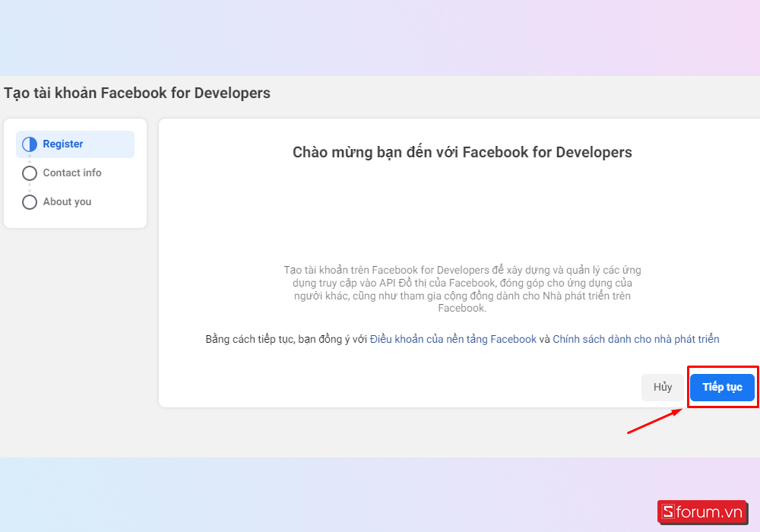Click the Sforum.vn watermark logo
Viewport: 760px width, 532px height.
[x=702, y=512]
